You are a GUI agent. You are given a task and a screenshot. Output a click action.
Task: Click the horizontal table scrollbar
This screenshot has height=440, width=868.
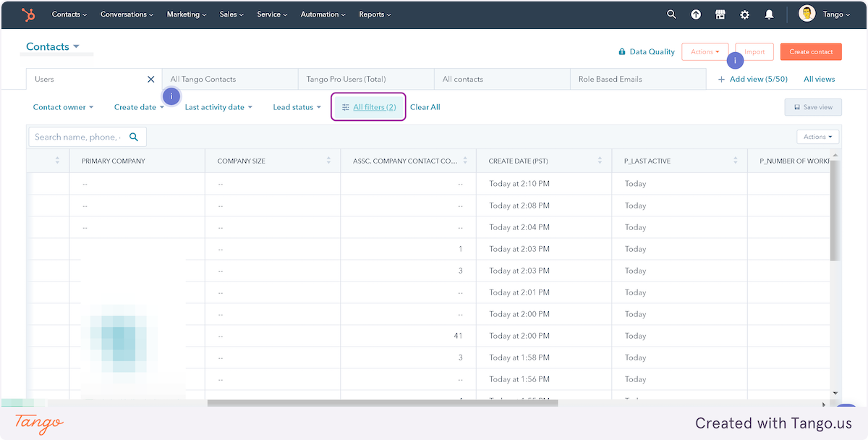coord(382,403)
